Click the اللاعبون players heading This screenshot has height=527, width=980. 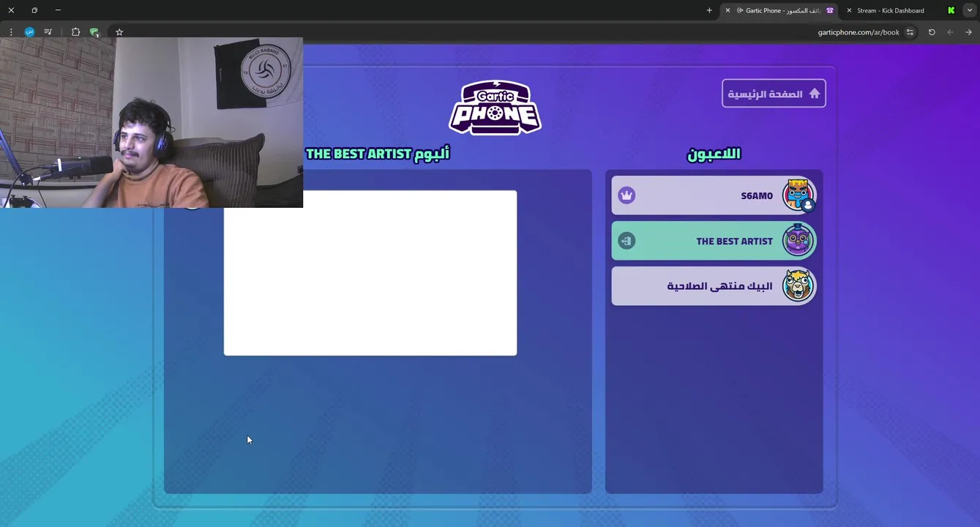pos(714,154)
